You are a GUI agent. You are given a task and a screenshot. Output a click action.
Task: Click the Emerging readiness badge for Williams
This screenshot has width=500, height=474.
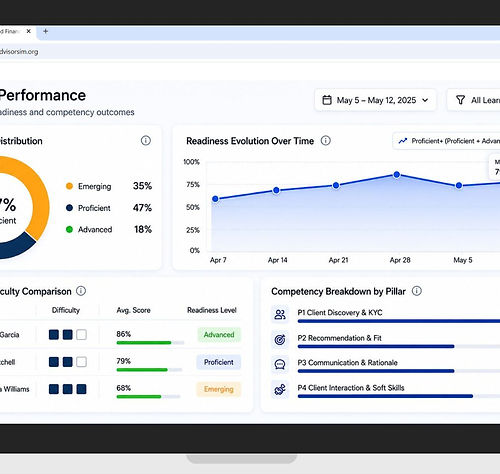click(219, 389)
